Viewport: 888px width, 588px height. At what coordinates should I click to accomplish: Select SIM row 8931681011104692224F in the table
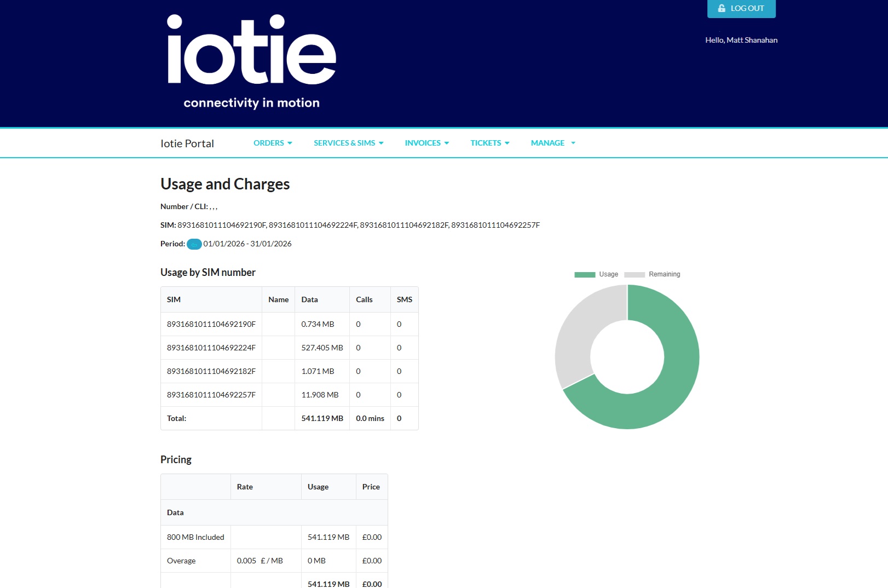[x=211, y=348]
